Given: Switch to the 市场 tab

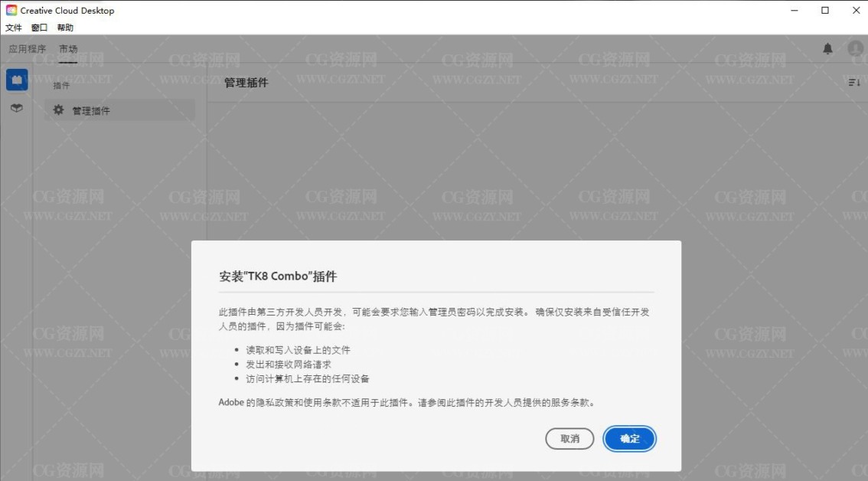Looking at the screenshot, I should coord(68,49).
